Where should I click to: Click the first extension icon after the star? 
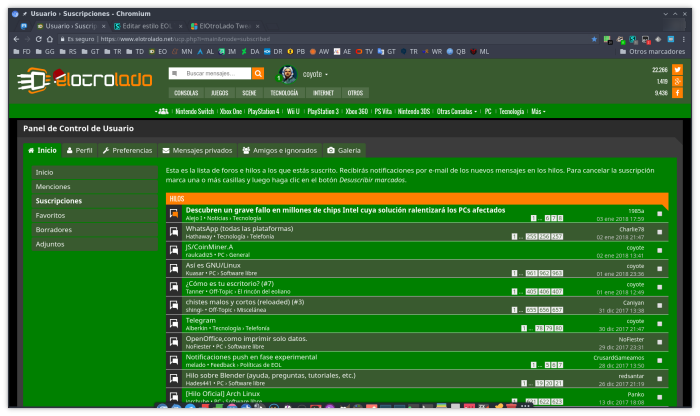(x=608, y=40)
